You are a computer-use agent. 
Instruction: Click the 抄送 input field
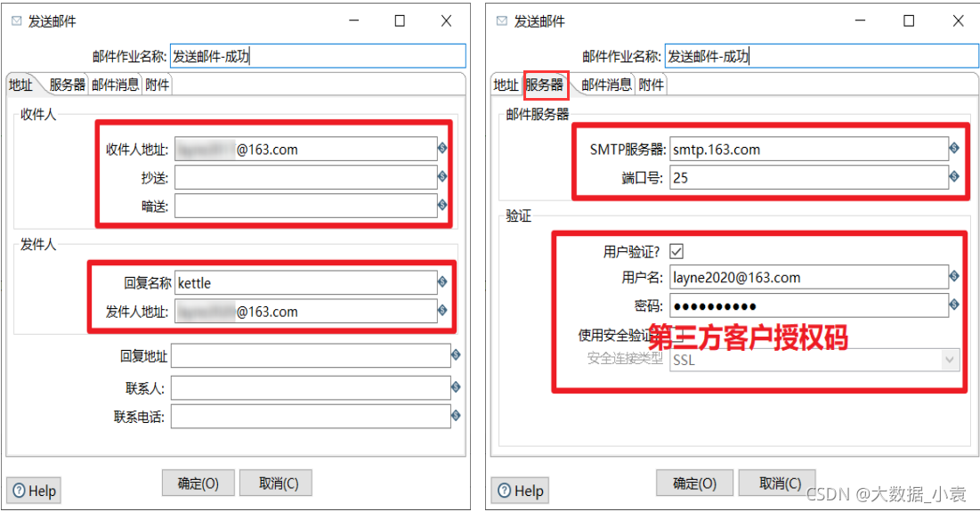click(305, 177)
